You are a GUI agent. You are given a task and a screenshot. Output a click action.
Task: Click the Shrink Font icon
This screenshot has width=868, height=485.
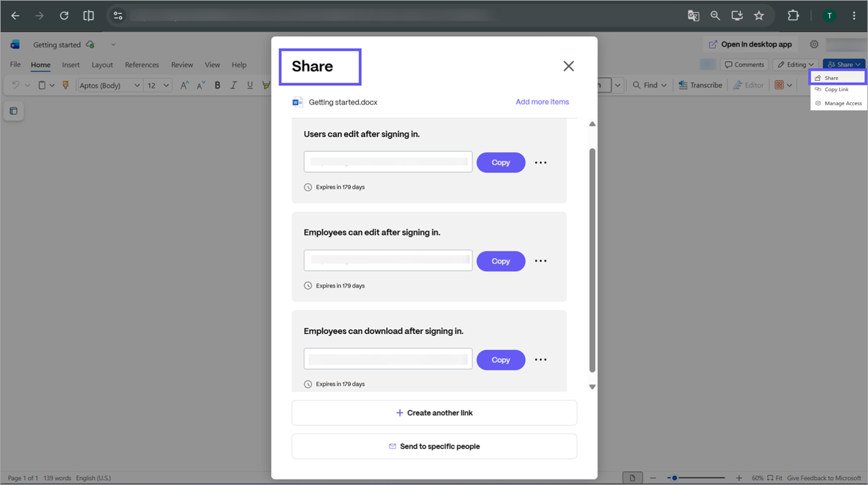coord(200,85)
